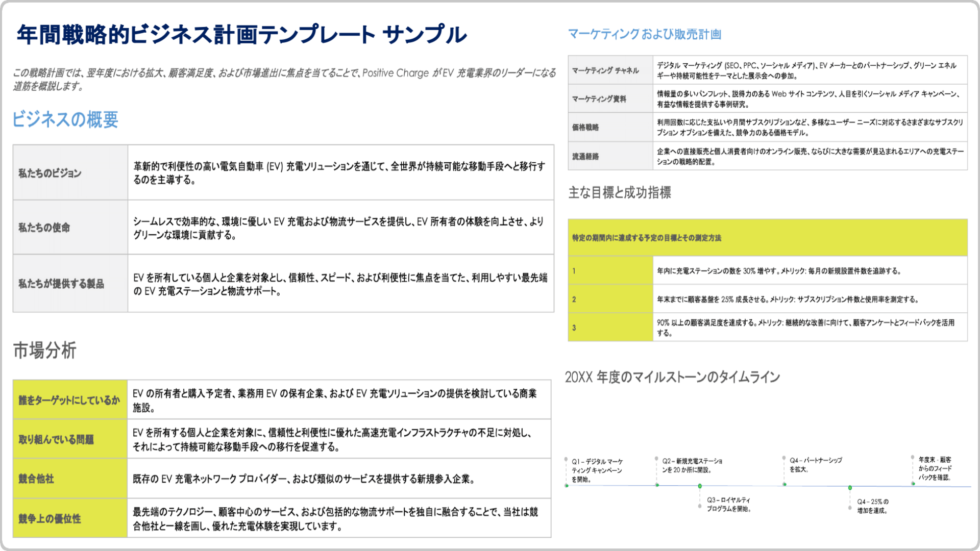Click goal row number 3 cell

click(x=610, y=328)
